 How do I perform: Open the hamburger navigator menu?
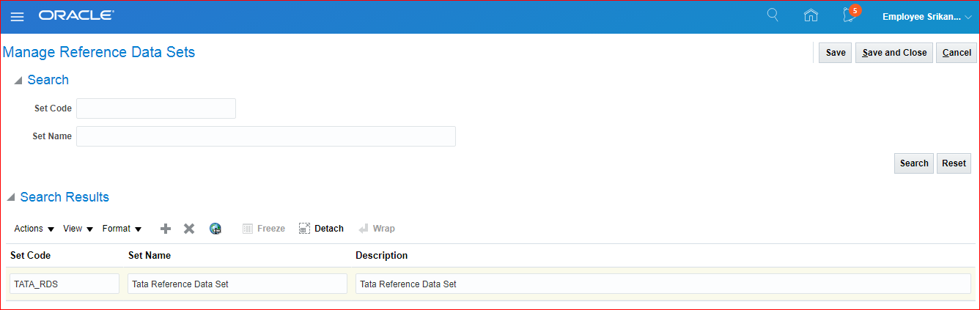tap(17, 16)
